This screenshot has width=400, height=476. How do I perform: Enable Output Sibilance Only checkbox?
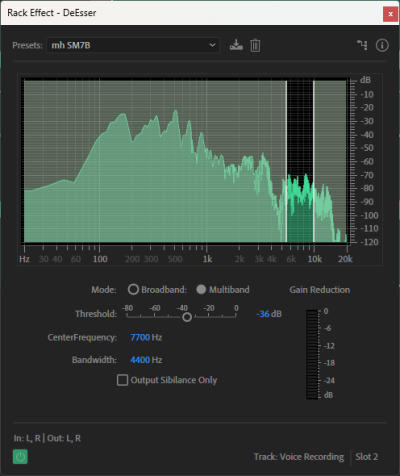[122, 380]
